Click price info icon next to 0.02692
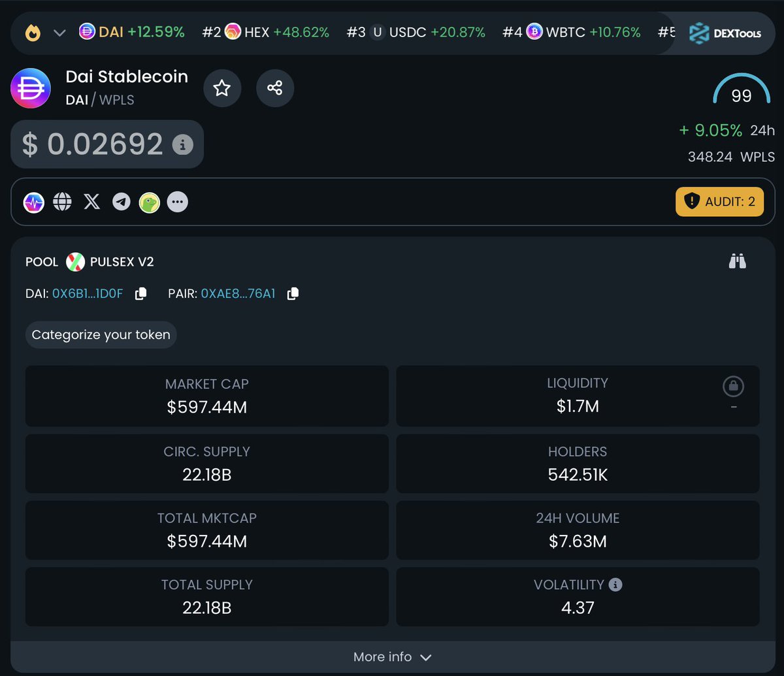The image size is (784, 676). (182, 144)
